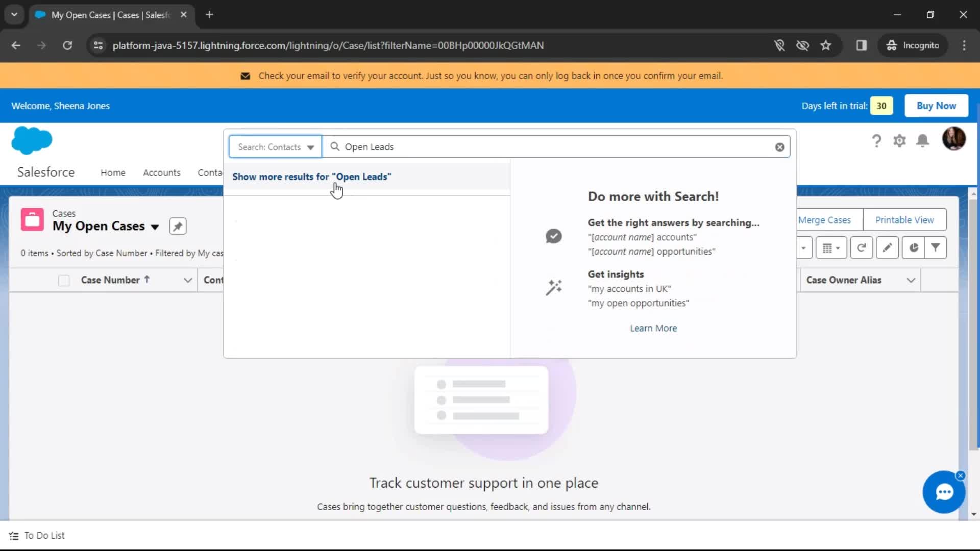Screen dimensions: 980x551
Task: Open the filters funnel icon
Action: pos(936,248)
